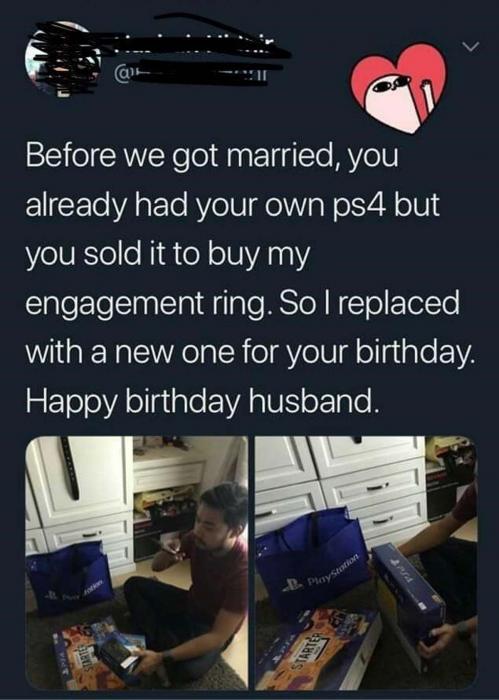Open the left photo of man sitting
Image resolution: width=499 pixels, height=700 pixels.
[x=137, y=563]
